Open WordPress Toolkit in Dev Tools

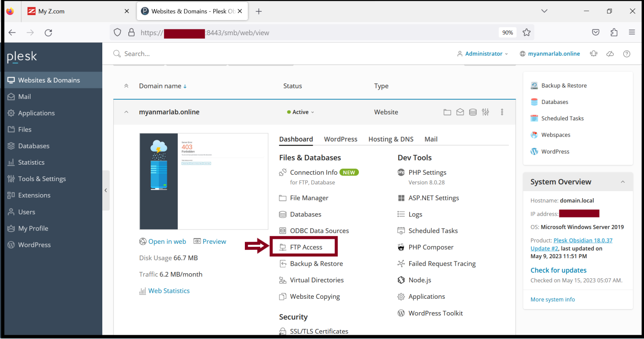[x=436, y=313]
